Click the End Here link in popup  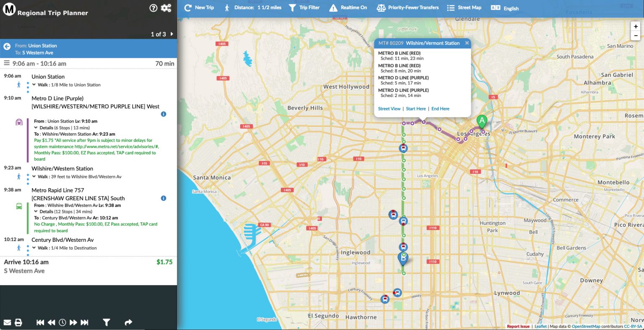coord(440,108)
